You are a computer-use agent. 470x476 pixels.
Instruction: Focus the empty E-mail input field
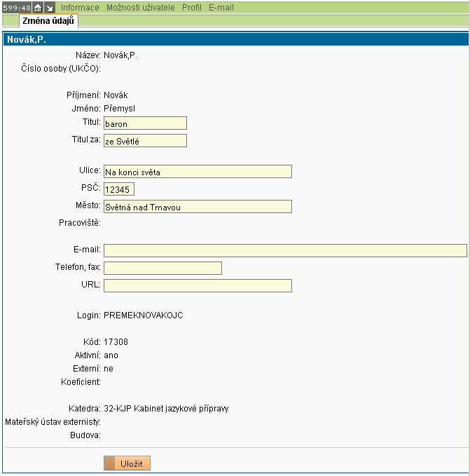point(285,251)
